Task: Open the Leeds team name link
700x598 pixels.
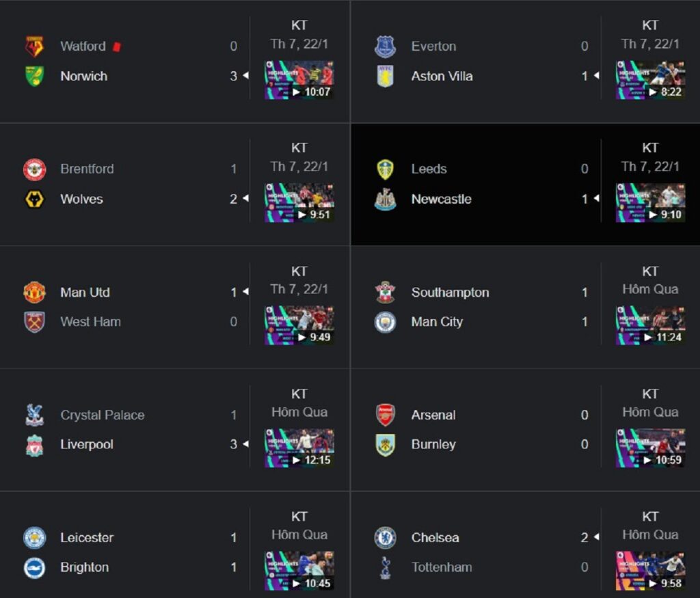Action: (429, 169)
